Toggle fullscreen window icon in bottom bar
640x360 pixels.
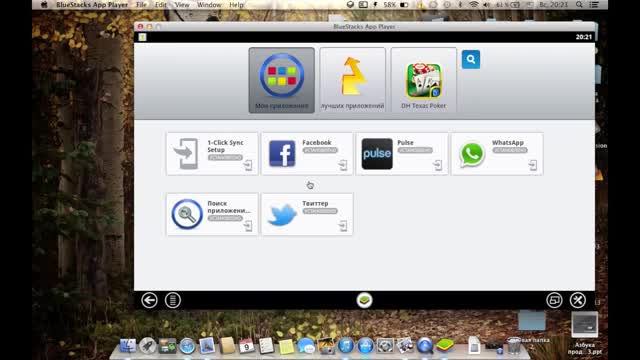(x=554, y=300)
